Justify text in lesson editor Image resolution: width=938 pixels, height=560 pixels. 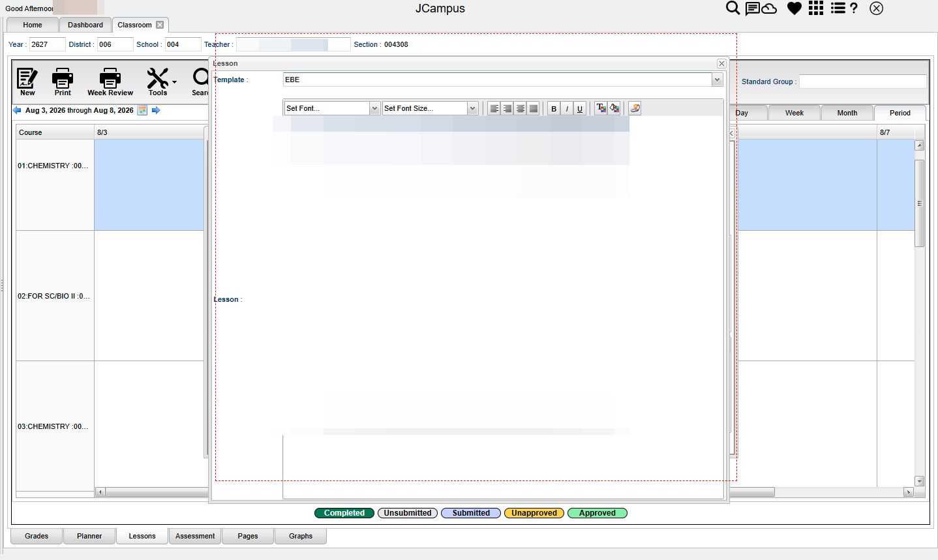tap(534, 108)
